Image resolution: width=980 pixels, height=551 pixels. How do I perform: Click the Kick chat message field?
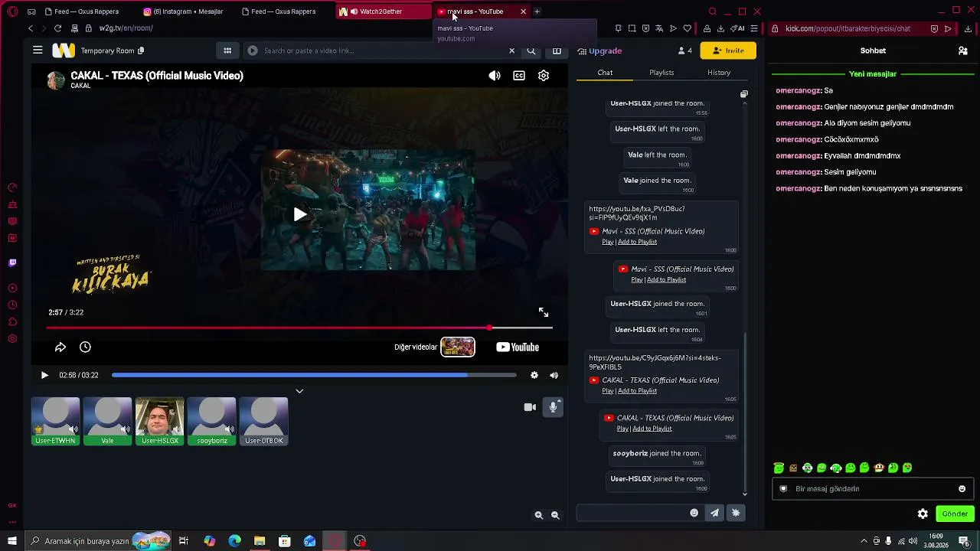[871, 488]
